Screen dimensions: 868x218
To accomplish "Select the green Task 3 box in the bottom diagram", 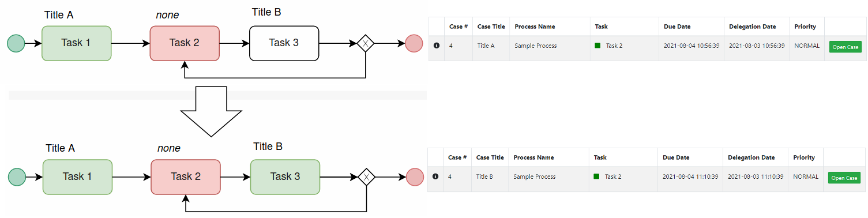I will coord(285,176).
